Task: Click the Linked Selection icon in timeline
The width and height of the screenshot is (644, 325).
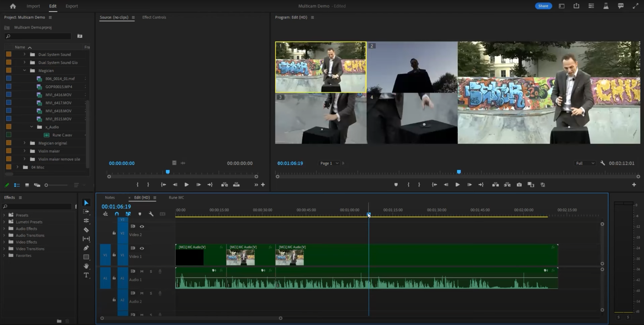Action: pos(128,214)
